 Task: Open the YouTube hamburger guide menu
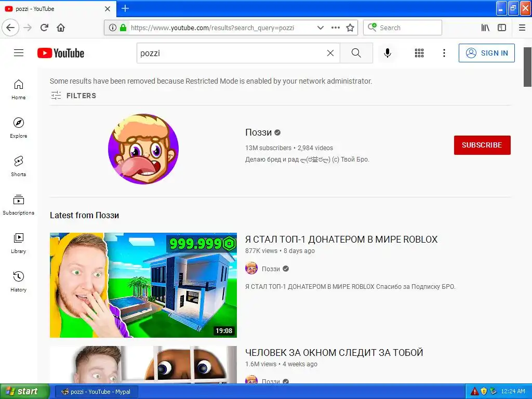pyautogui.click(x=19, y=53)
